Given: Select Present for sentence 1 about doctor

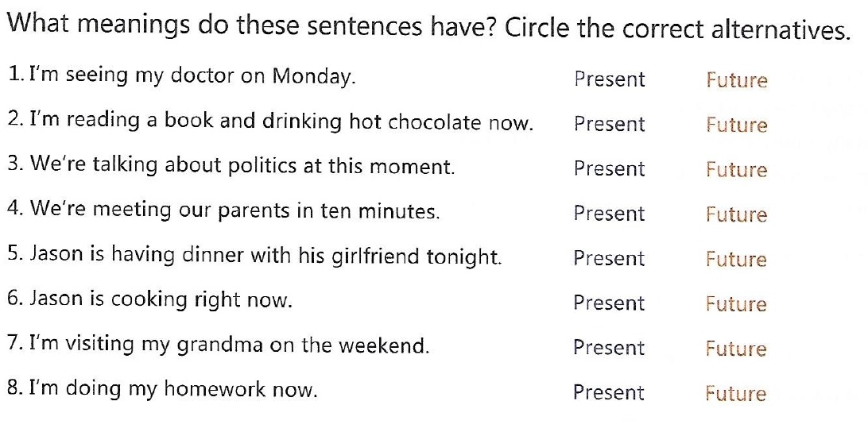Looking at the screenshot, I should 610,79.
